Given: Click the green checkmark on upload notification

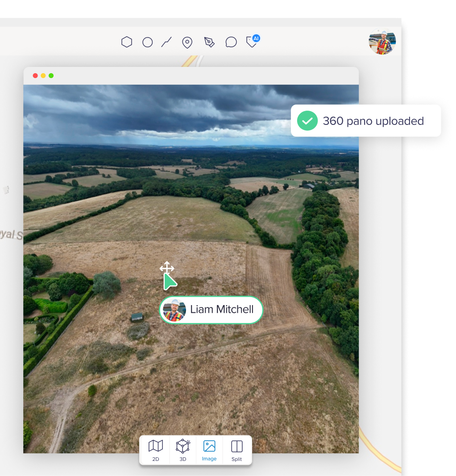Looking at the screenshot, I should tap(307, 120).
